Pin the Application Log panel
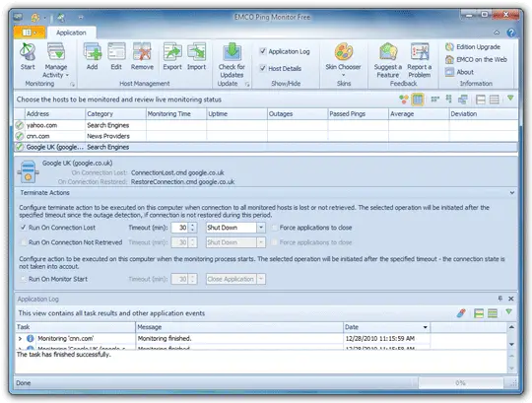The height and width of the screenshot is (403, 532). click(500, 299)
